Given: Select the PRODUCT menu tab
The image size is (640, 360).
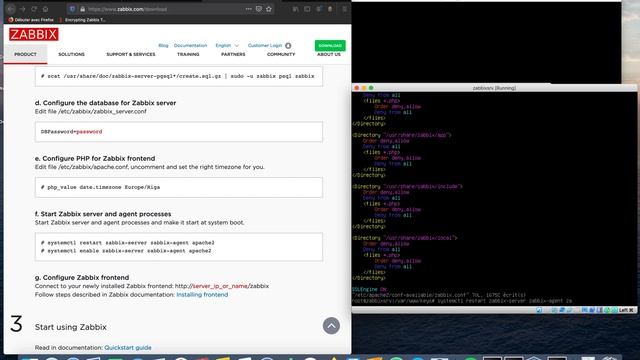Looking at the screenshot, I should pyautogui.click(x=25, y=54).
